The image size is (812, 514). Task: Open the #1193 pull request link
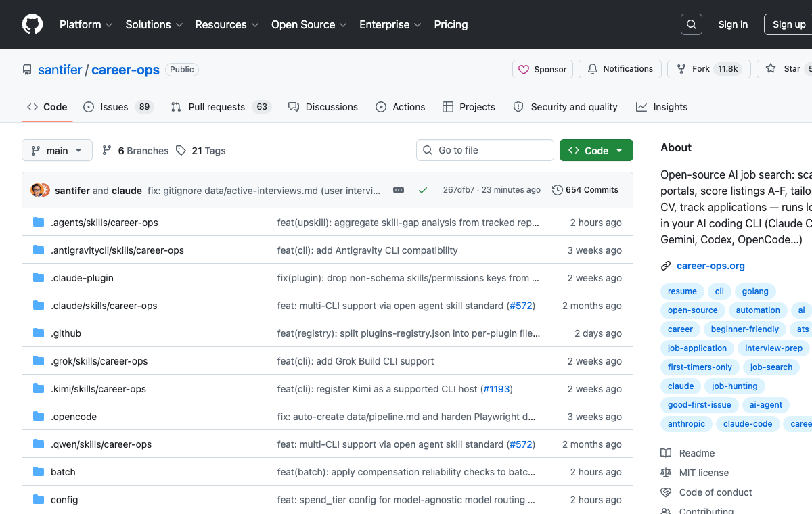[496, 389]
